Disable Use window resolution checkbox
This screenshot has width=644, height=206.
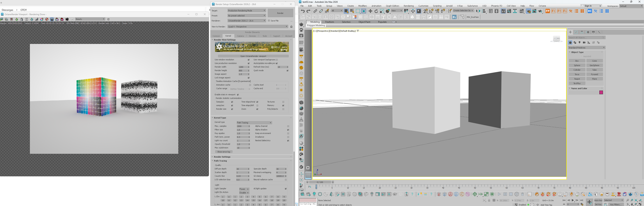pyautogui.click(x=249, y=60)
